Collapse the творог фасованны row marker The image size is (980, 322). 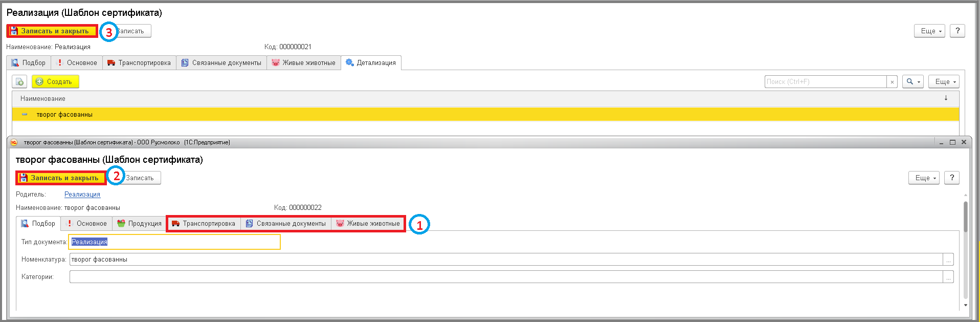coord(25,115)
